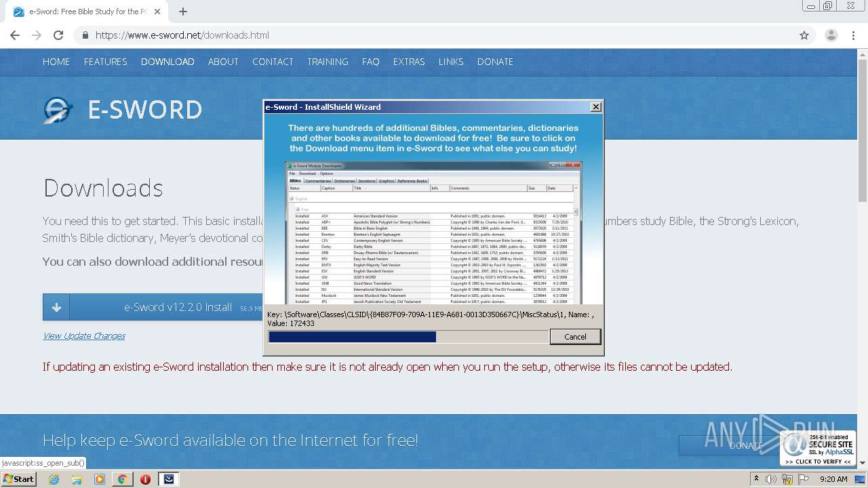Click the network tray icon

pos(787,479)
